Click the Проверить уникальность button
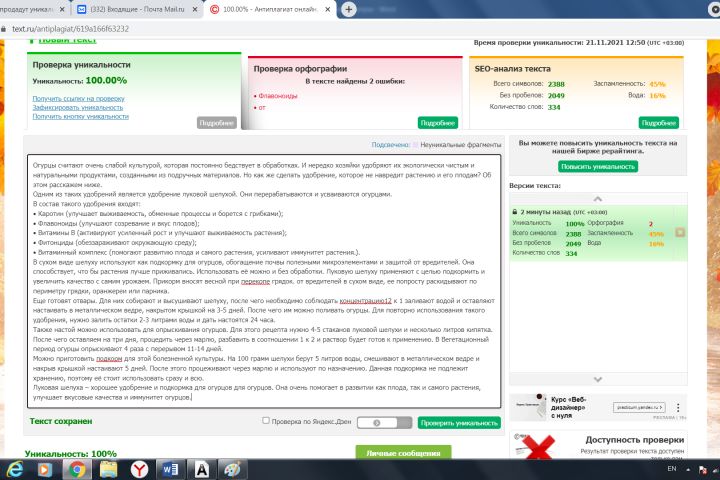This screenshot has width=720, height=480. tap(459, 423)
